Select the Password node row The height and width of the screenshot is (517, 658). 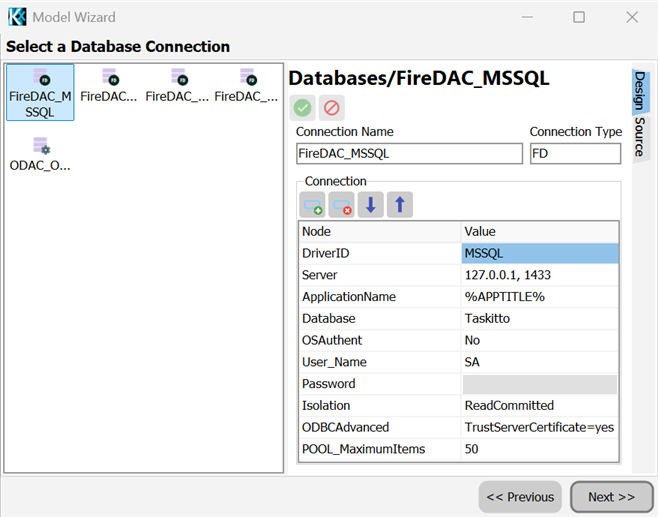tap(380, 384)
